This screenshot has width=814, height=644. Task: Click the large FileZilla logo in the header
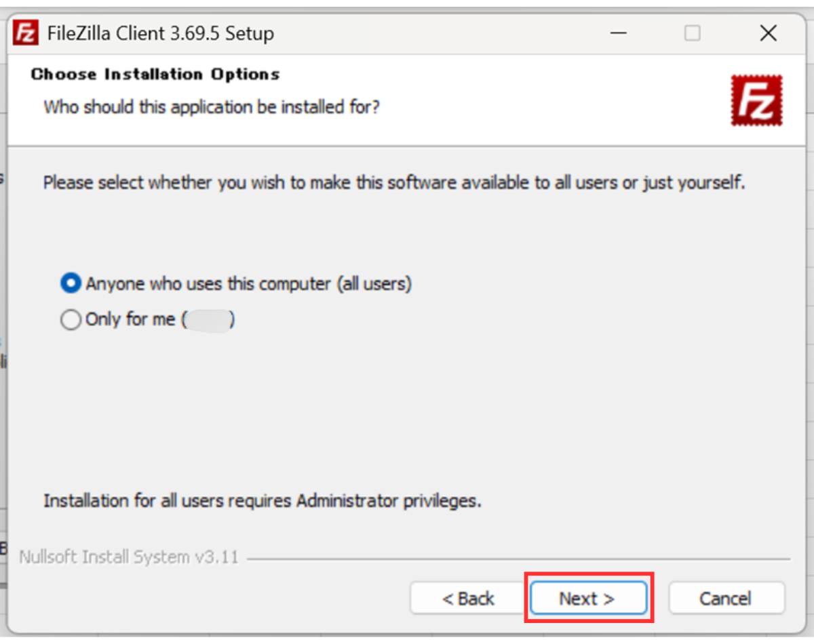pyautogui.click(x=756, y=100)
